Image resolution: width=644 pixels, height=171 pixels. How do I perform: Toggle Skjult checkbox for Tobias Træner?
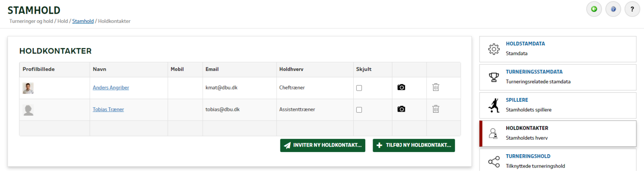359,110
